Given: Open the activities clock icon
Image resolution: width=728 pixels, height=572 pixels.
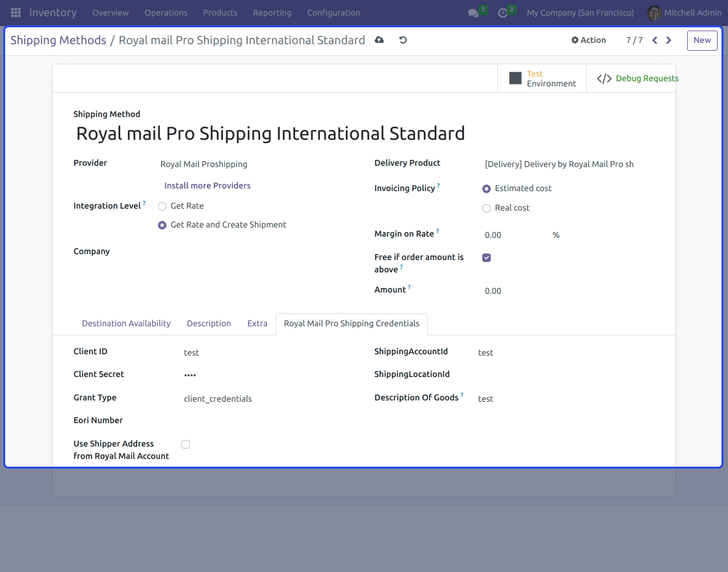Looking at the screenshot, I should pos(502,13).
